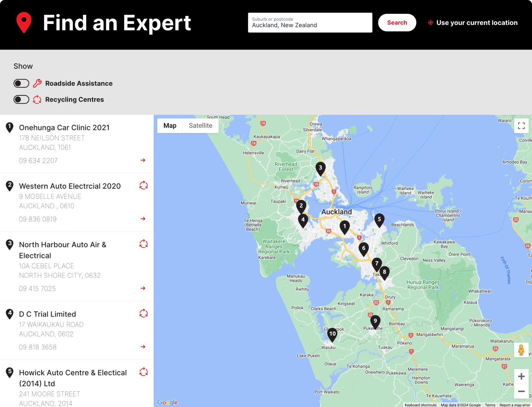This screenshot has height=407, width=532.
Task: Click the Find an Expert location pin logo
Action: [24, 23]
